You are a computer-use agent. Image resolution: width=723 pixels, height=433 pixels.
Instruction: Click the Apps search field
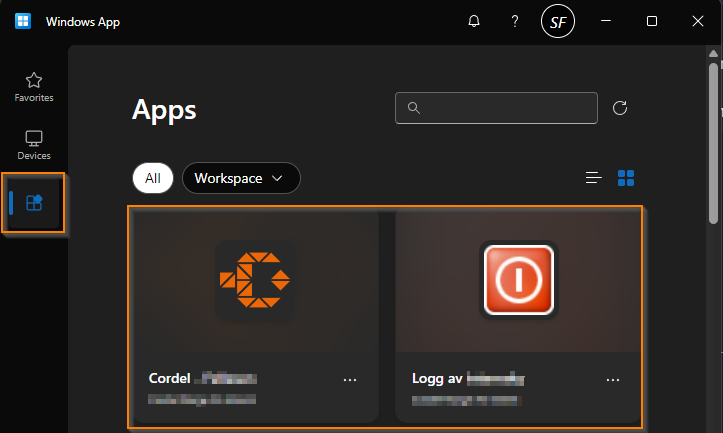pos(496,108)
